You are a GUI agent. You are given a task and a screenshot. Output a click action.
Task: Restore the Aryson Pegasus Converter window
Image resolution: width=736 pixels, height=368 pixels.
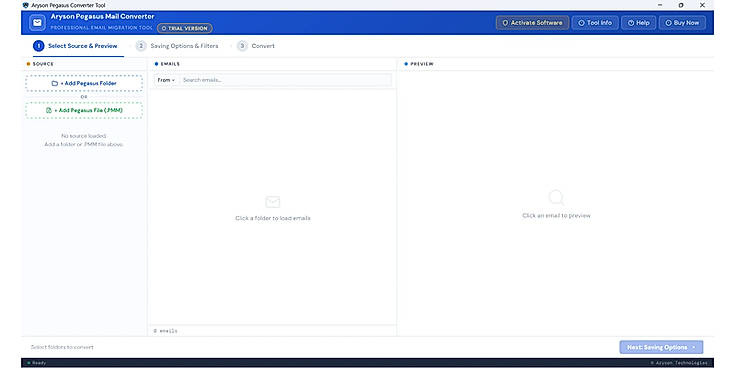(x=681, y=5)
